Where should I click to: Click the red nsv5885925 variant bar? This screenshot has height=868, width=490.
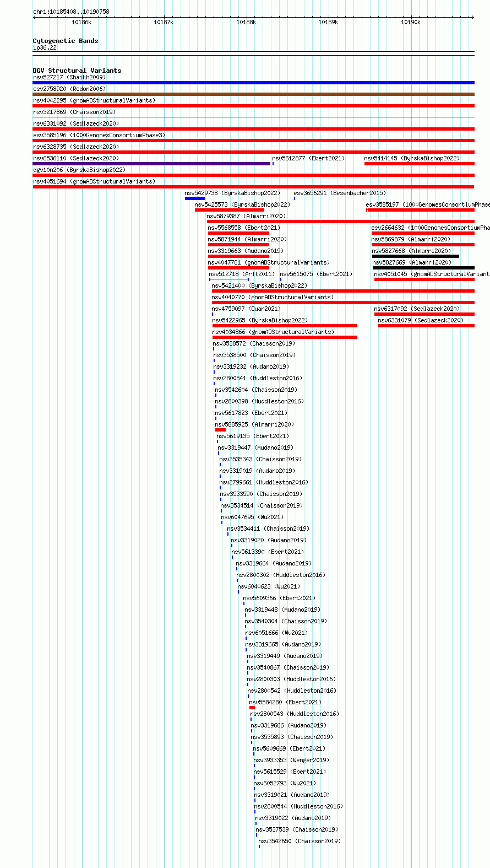point(220,430)
